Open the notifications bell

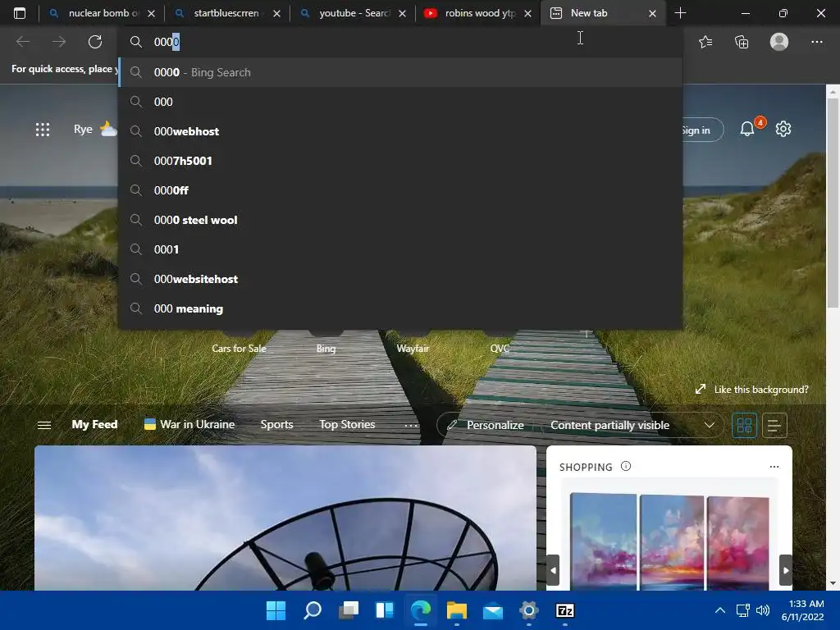[747, 129]
